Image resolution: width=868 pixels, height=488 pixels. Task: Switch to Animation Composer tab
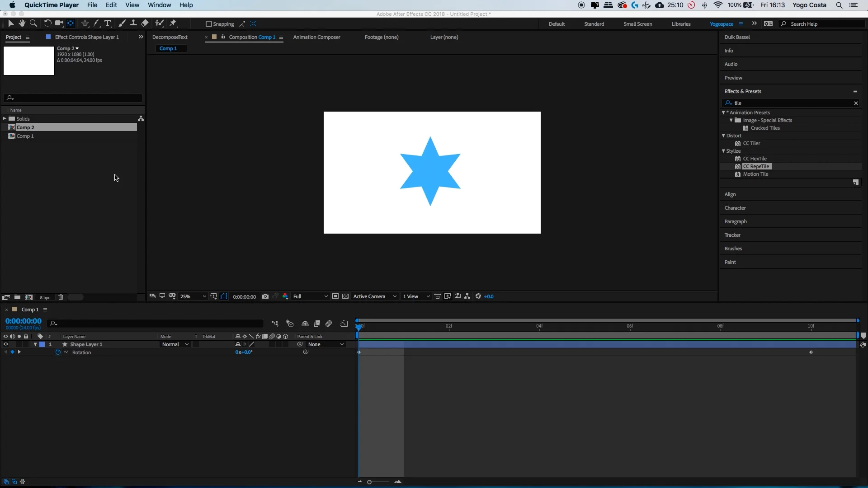pos(316,37)
